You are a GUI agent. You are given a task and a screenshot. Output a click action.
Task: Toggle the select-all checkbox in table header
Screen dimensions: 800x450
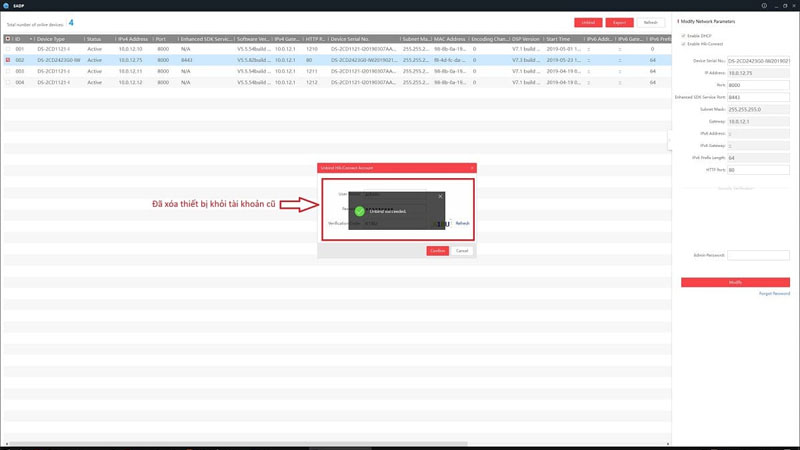[x=8, y=38]
